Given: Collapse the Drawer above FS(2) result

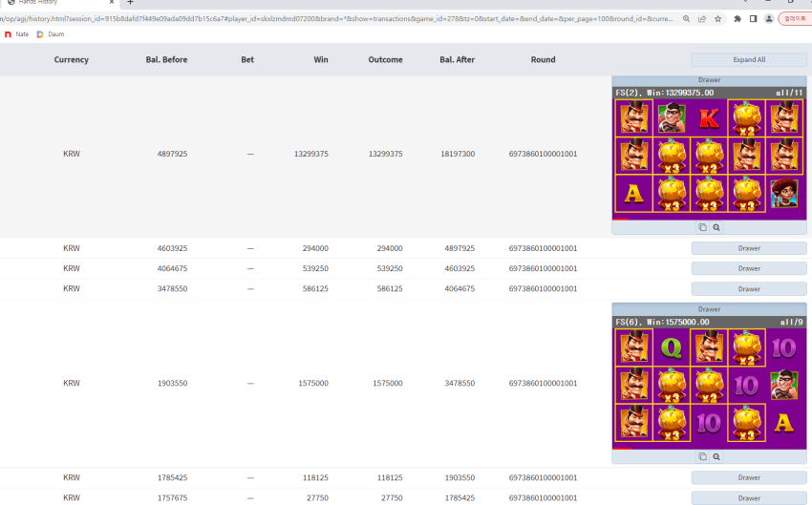Looking at the screenshot, I should click(x=709, y=80).
